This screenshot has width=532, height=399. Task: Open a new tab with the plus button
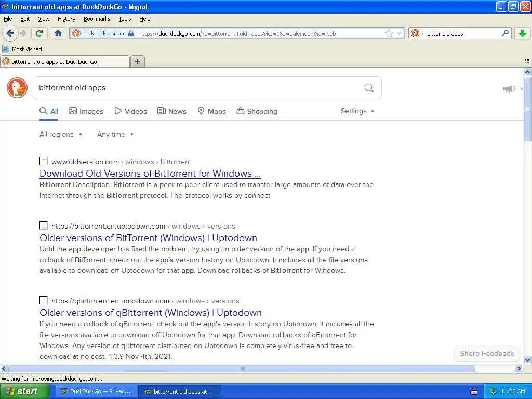point(137,61)
